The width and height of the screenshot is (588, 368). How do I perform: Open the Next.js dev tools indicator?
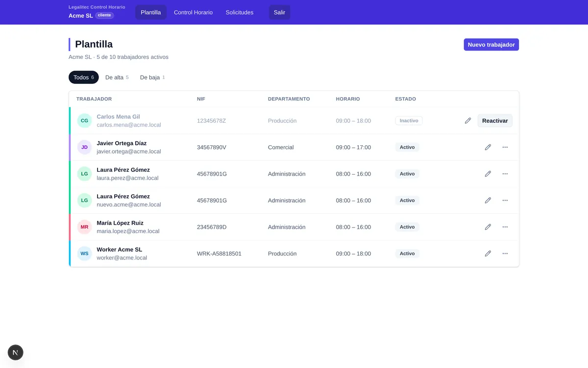[16, 352]
